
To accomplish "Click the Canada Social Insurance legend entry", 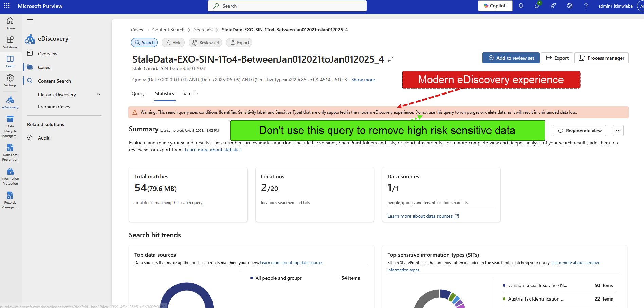I will (x=537, y=285).
